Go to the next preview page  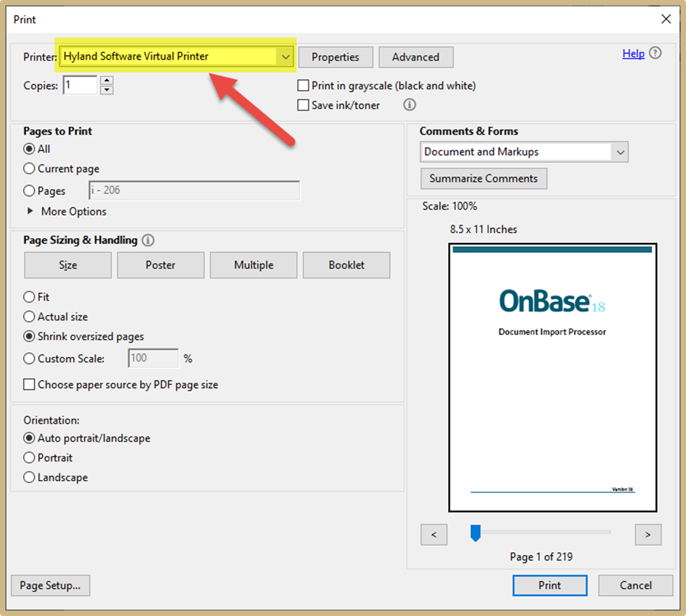[648, 534]
